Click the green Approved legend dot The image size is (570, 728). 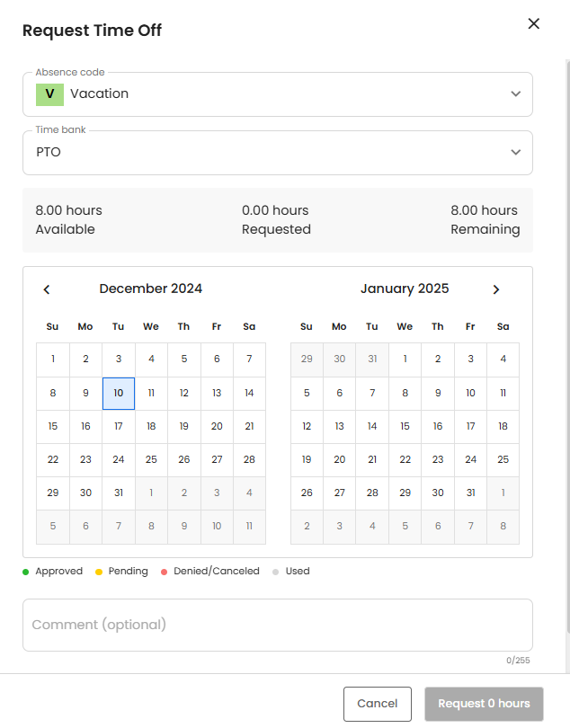(x=26, y=572)
